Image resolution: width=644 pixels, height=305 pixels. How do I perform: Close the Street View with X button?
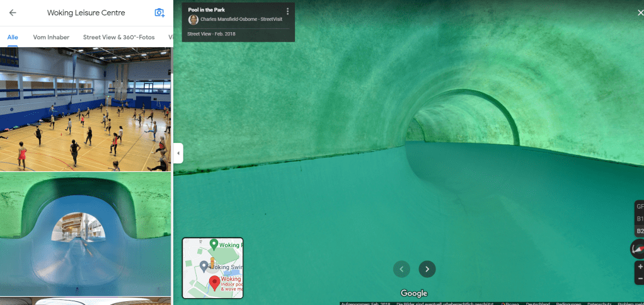tap(640, 13)
